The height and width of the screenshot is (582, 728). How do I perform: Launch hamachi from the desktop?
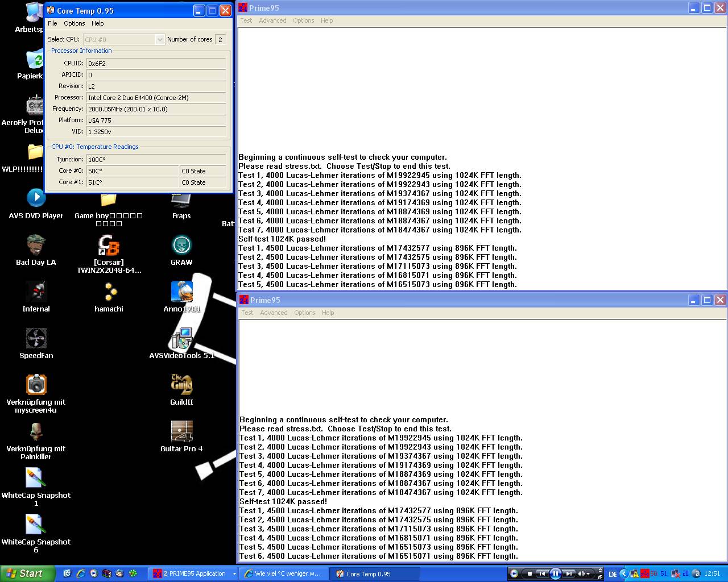109,292
